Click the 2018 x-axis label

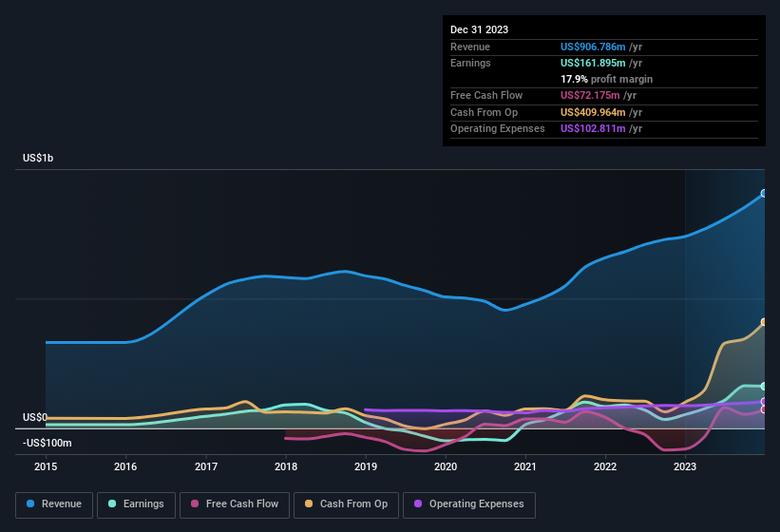tap(286, 466)
